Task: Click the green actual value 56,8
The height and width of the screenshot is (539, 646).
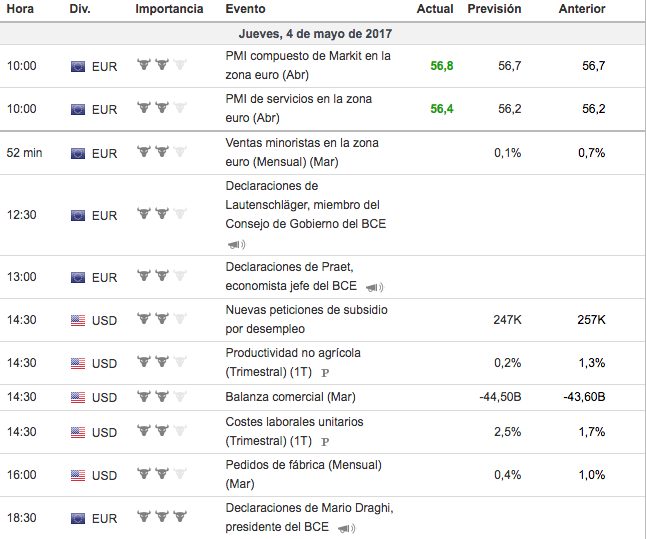Action: (441, 66)
